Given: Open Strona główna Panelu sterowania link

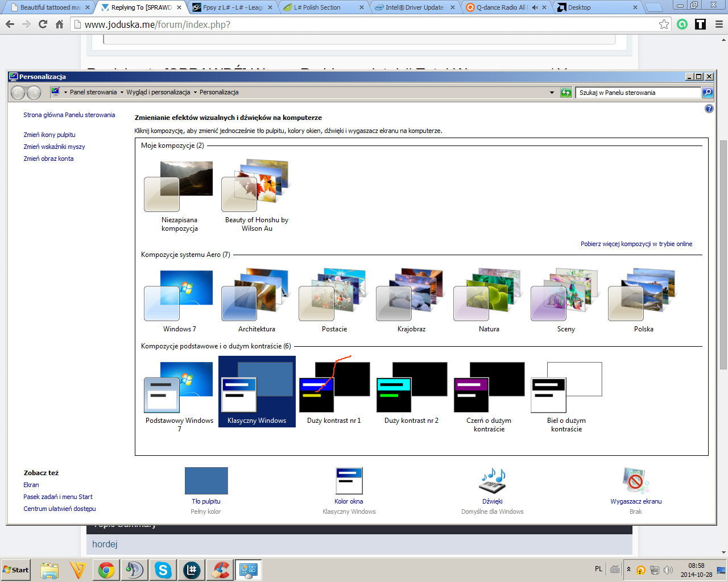Looking at the screenshot, I should (x=69, y=115).
